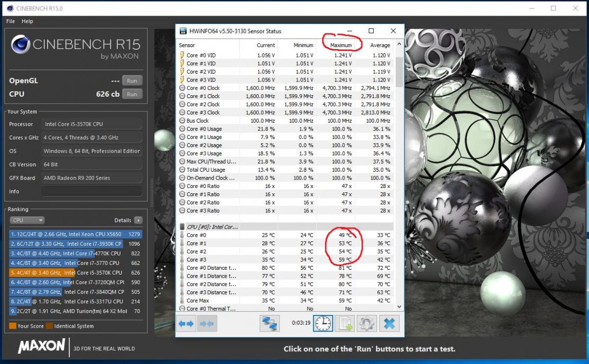589x364 pixels.
Task: Open the File menu in Cinebench
Action: [11, 21]
